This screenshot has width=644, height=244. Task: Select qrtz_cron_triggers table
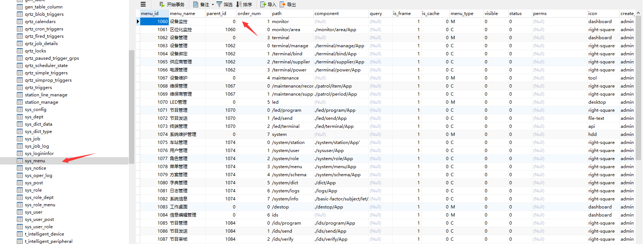(44, 29)
